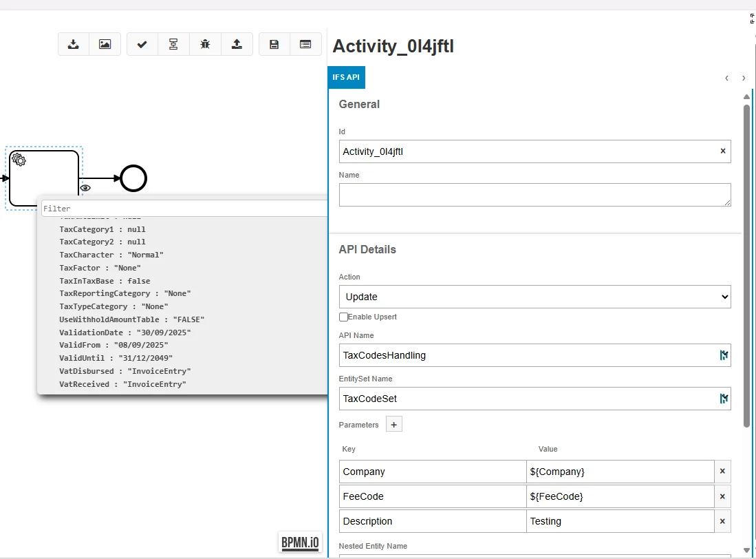The width and height of the screenshot is (756, 559).
Task: Click the fullscreen icon at top right corner
Action: tap(752, 19)
